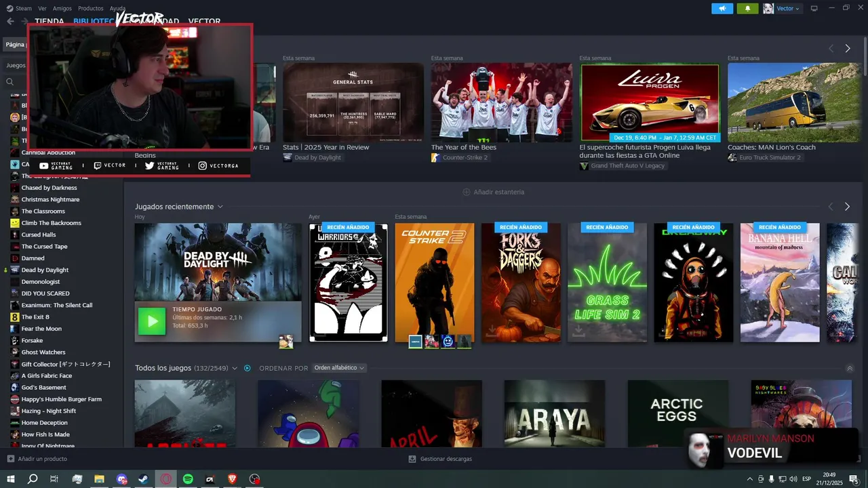Select Demonologist in the game list
The image size is (868, 488).
[x=41, y=282]
